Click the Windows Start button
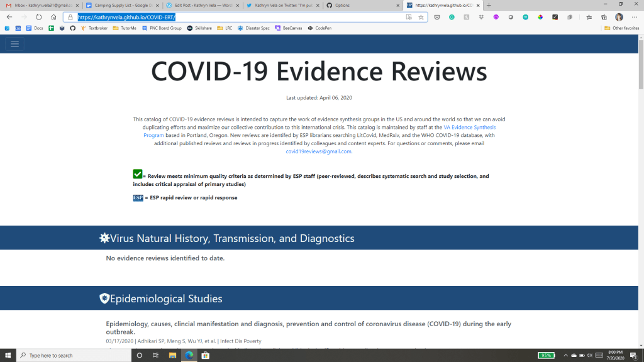Screen dimensions: 644x362 [x=8, y=355]
